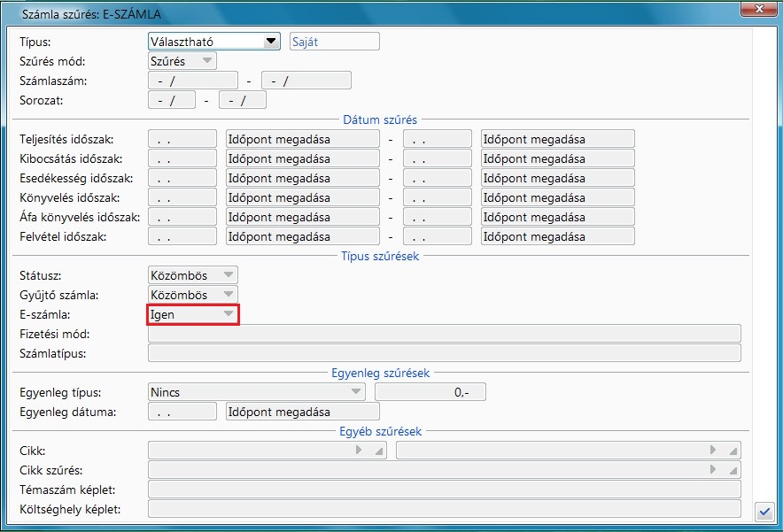Click the Saját field next to Típus
Viewport: 783px width, 532px height.
(334, 42)
